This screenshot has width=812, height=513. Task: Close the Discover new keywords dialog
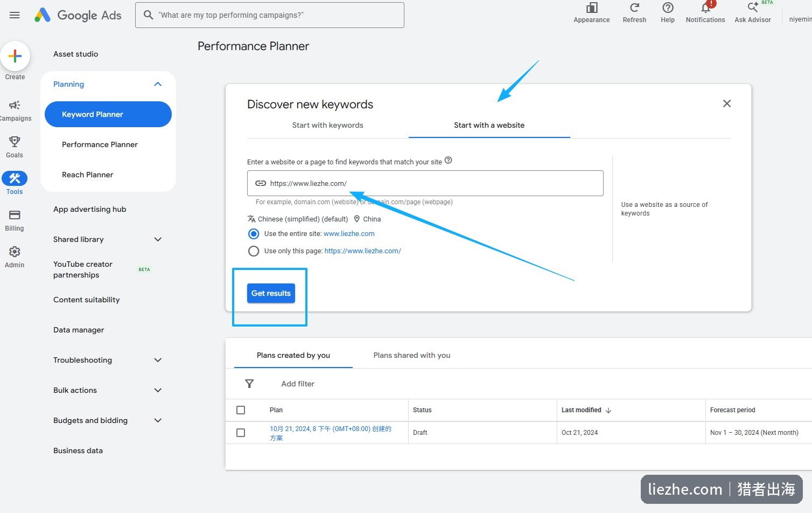pos(727,103)
